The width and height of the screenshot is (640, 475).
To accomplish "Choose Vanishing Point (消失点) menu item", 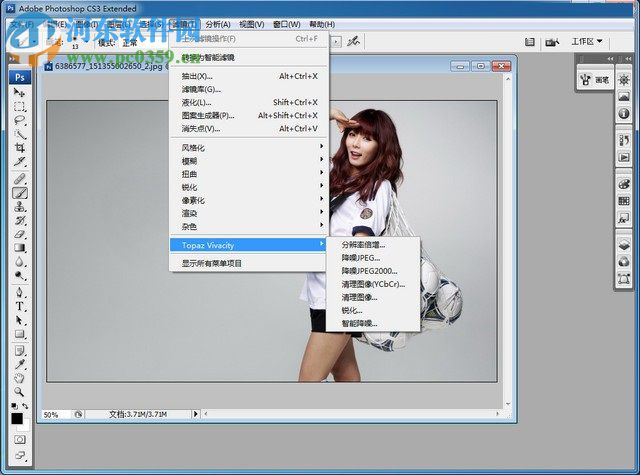I will point(249,128).
